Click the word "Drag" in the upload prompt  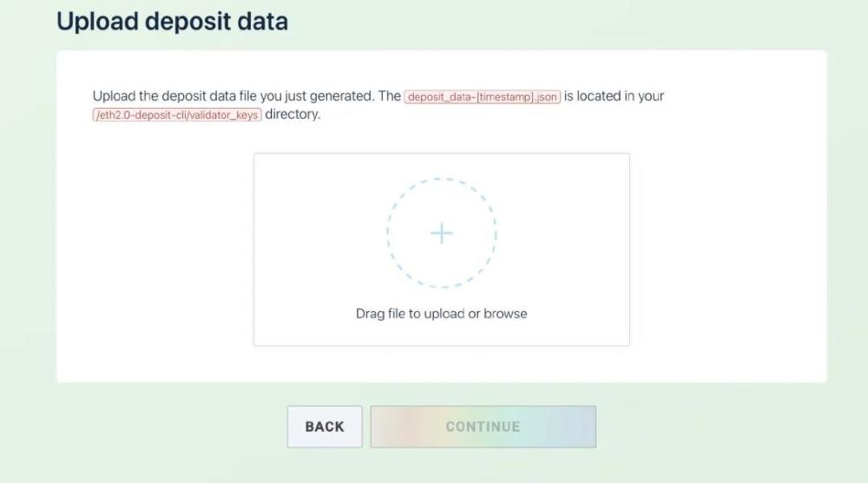coord(370,314)
